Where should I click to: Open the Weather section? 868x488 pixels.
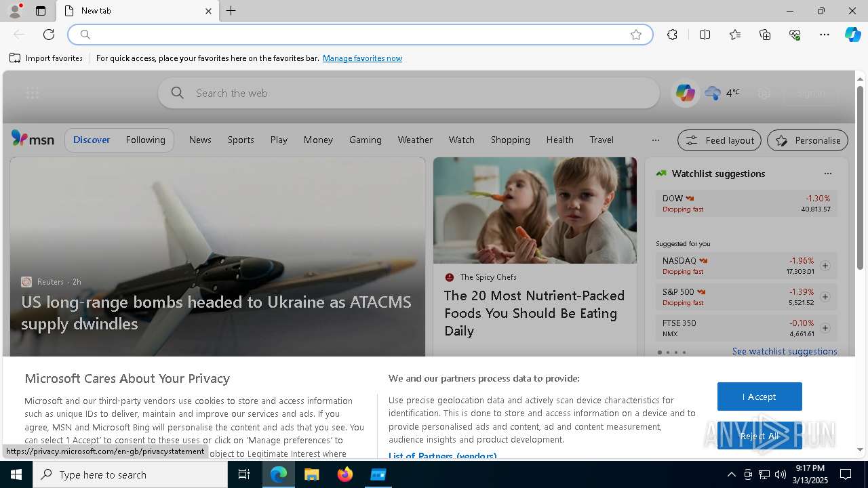415,140
